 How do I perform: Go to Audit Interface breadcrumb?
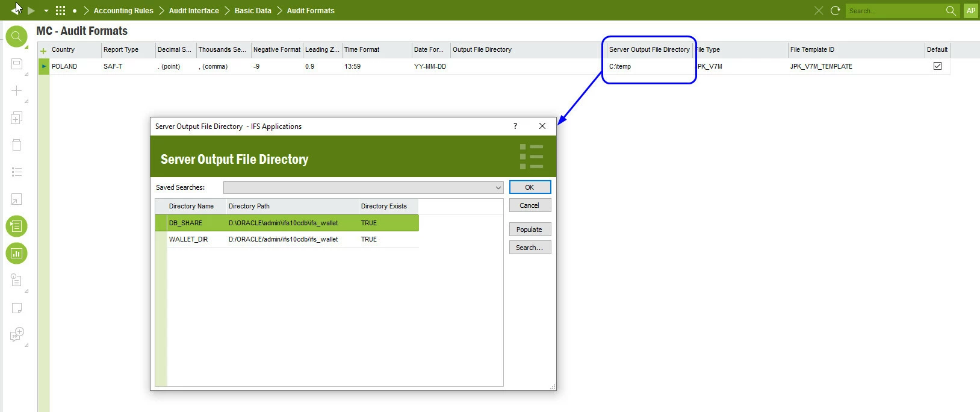pyautogui.click(x=194, y=11)
